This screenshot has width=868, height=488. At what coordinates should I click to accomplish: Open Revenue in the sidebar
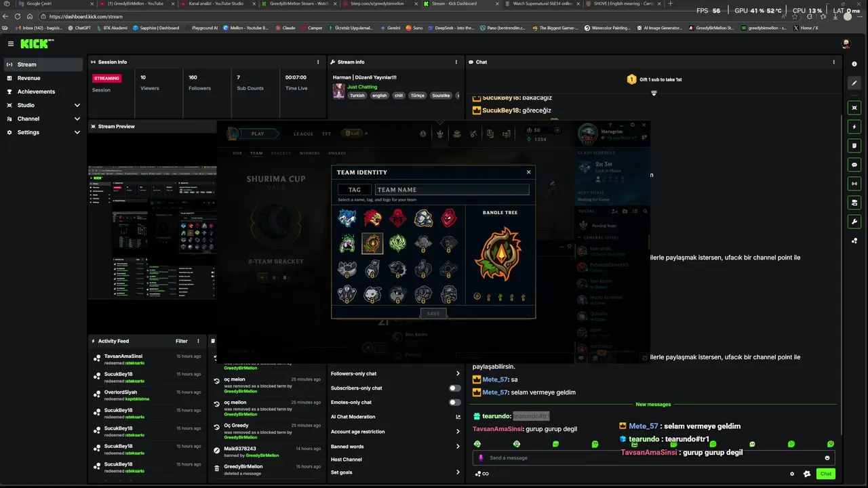[x=44, y=78]
